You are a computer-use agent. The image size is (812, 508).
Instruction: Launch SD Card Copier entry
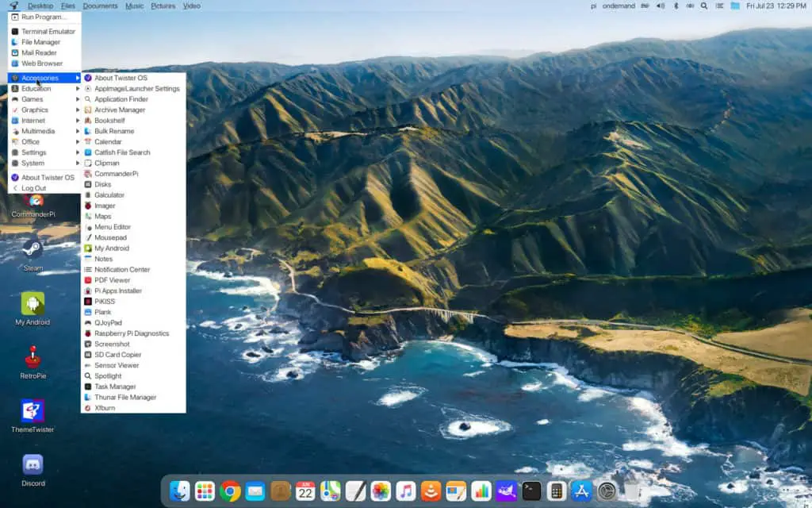[133, 355]
